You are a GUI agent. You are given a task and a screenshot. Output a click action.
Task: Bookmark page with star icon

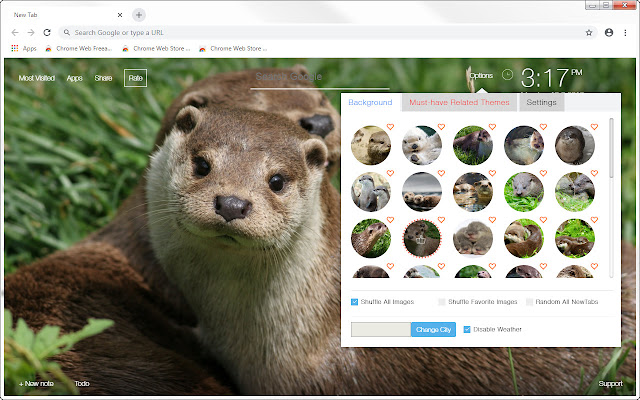[589, 32]
